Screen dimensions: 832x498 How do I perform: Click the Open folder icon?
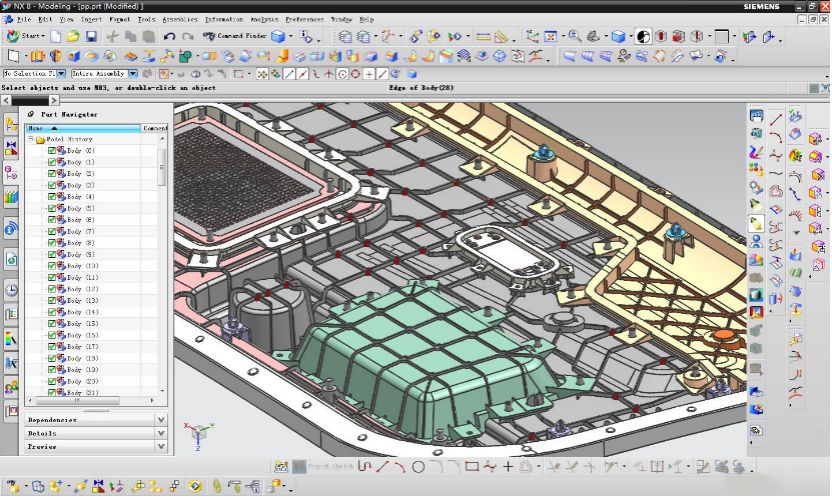(x=75, y=37)
